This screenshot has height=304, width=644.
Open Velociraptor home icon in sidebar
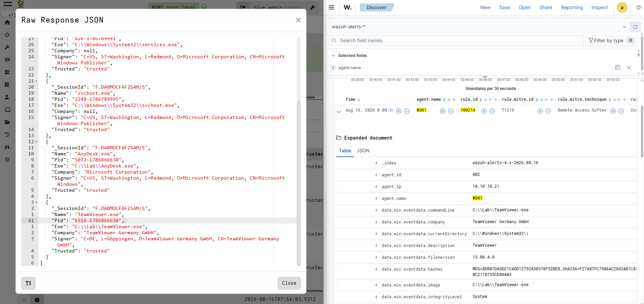pyautogui.click(x=7, y=22)
